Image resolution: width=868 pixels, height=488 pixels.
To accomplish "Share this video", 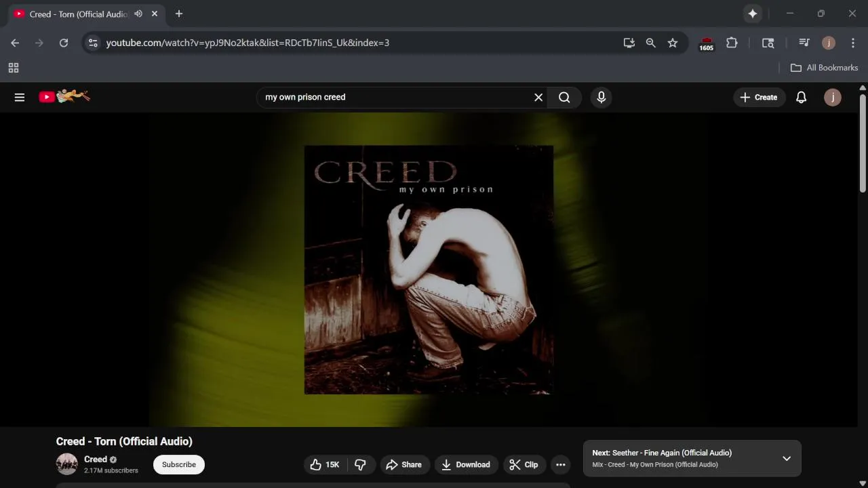I will point(404,464).
